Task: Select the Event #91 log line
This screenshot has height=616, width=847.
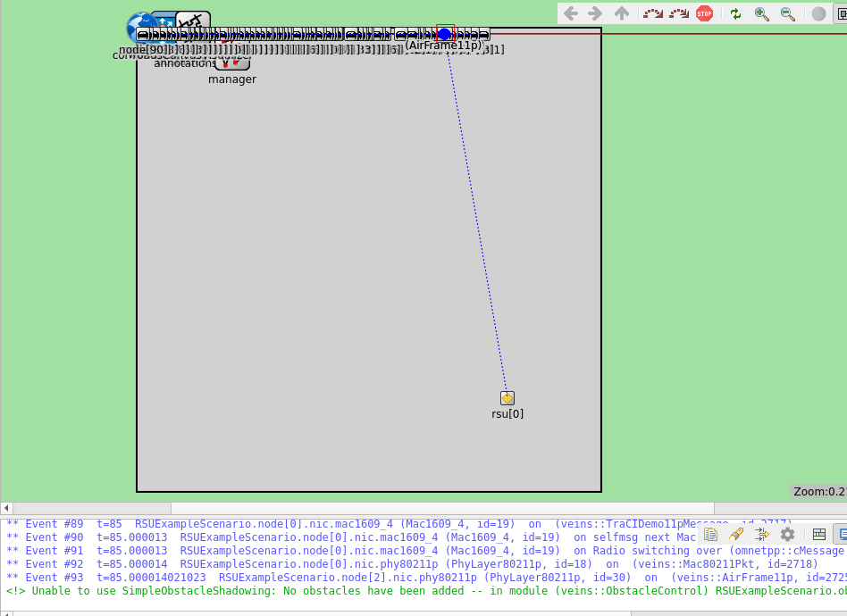Action: coord(423,551)
